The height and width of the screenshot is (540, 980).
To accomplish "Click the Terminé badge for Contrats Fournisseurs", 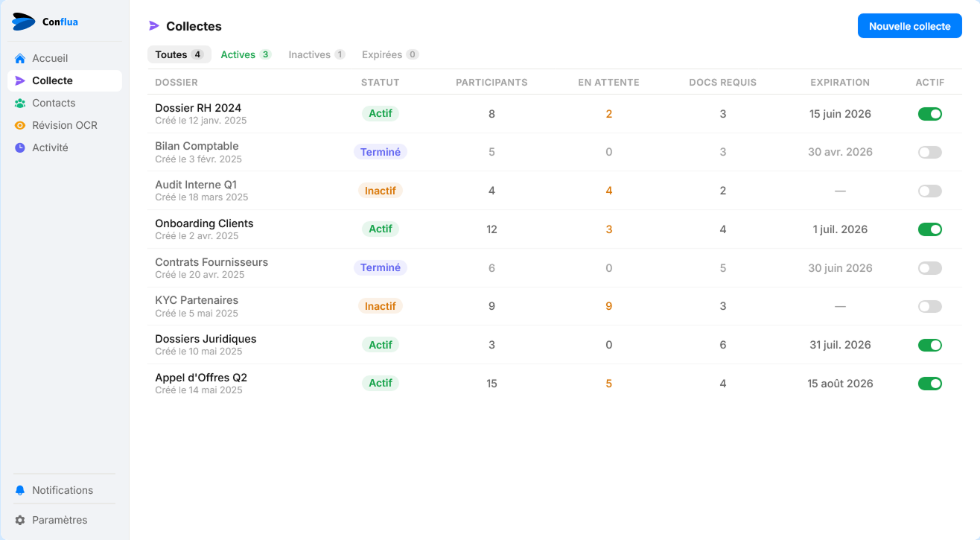I will point(381,267).
